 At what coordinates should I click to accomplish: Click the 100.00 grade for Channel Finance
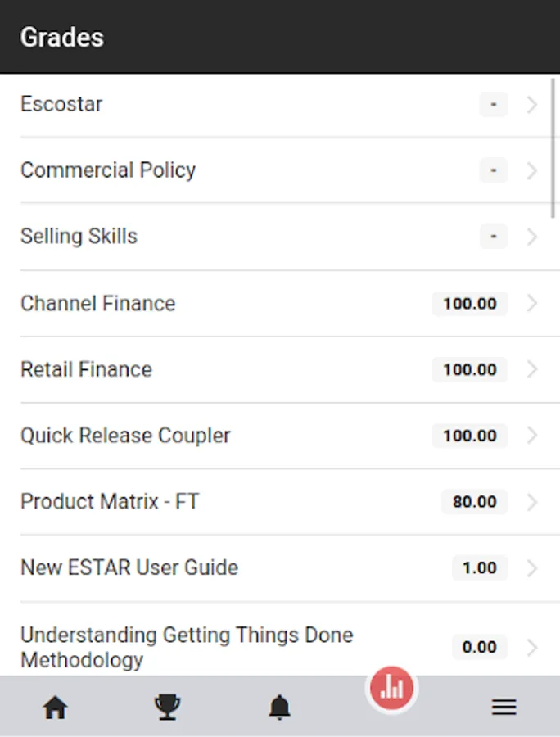tap(470, 304)
